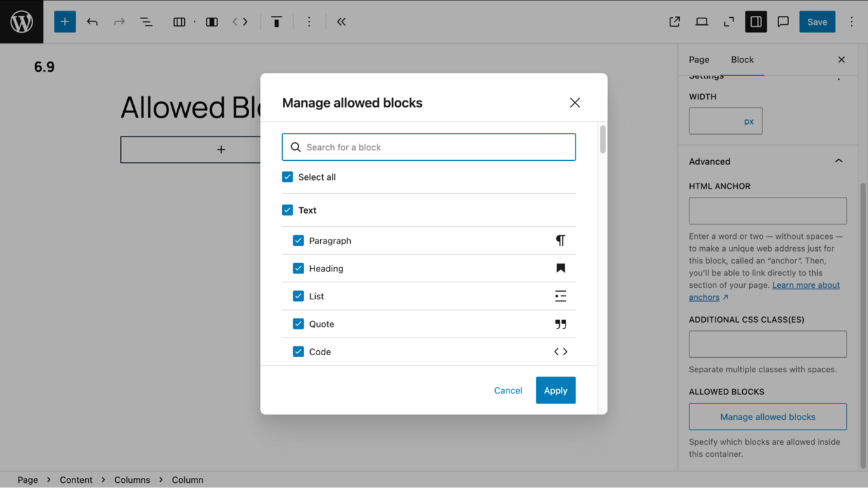Collapse the Advanced section
The image size is (868, 488).
tap(838, 161)
